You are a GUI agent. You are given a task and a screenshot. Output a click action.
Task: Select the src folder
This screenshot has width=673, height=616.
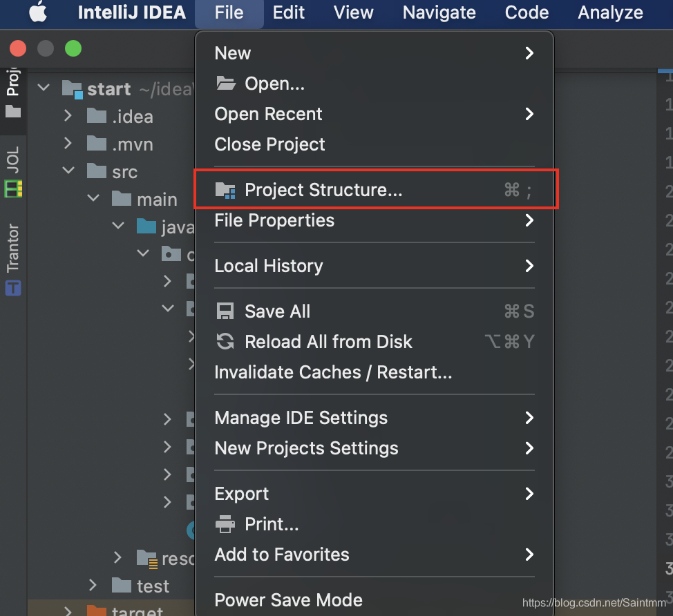[x=124, y=172]
